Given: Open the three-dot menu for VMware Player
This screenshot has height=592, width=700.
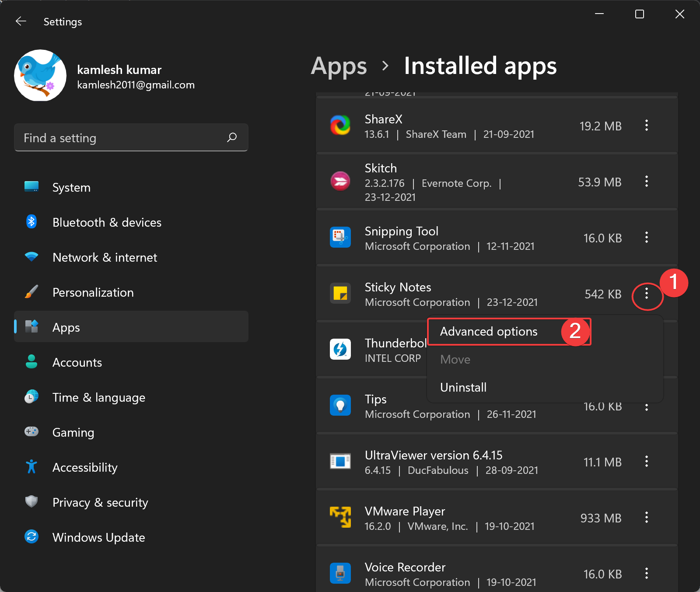Looking at the screenshot, I should pos(646,518).
